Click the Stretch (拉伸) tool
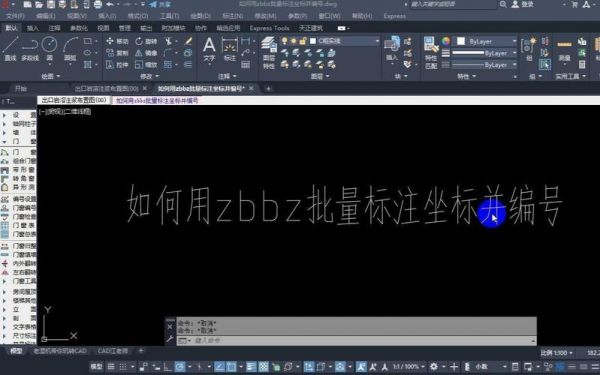Viewport: 600px width, 375px height. click(x=117, y=65)
